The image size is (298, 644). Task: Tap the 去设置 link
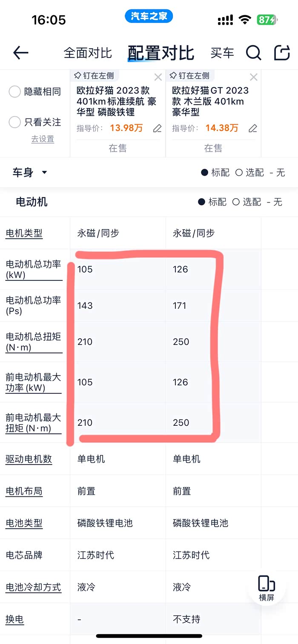point(43,139)
